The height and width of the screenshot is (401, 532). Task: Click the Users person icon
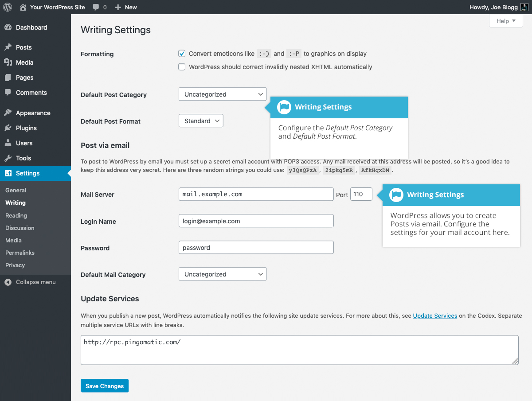click(8, 143)
